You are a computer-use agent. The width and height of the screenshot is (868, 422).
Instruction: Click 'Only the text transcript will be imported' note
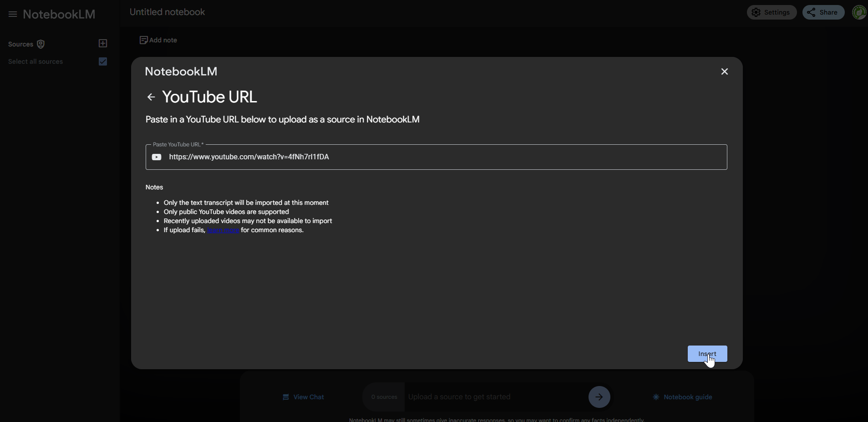tap(246, 203)
